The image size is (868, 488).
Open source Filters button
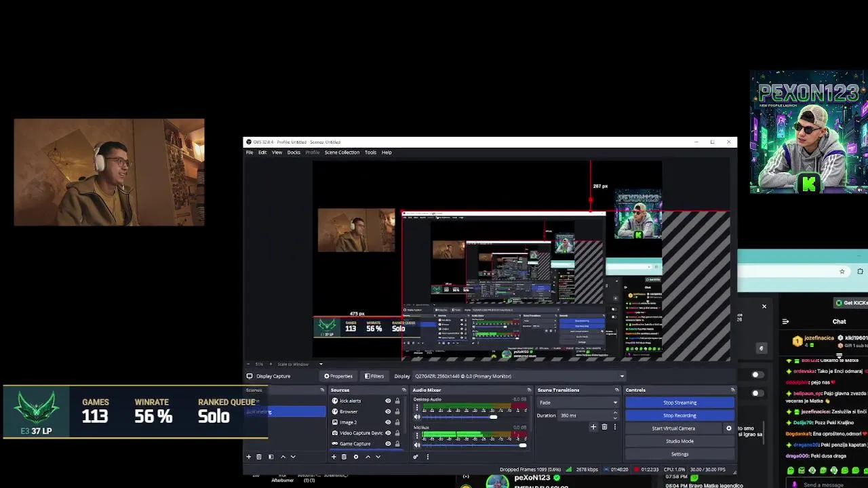click(x=374, y=376)
